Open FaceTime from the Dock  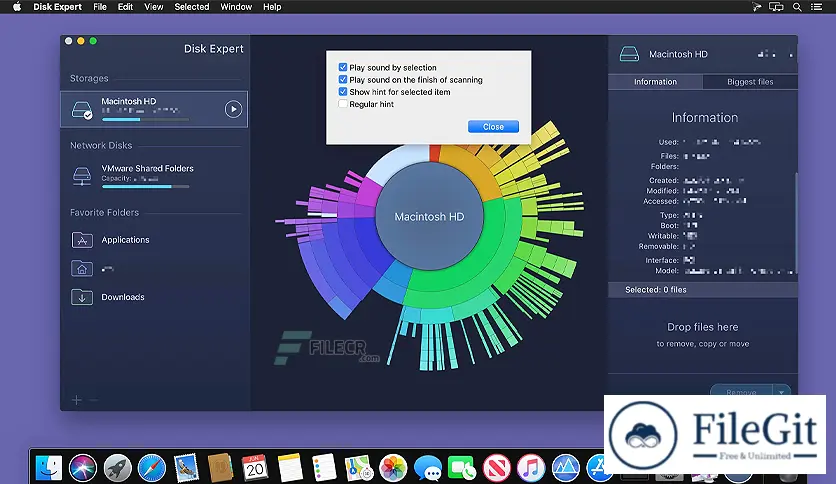462,468
